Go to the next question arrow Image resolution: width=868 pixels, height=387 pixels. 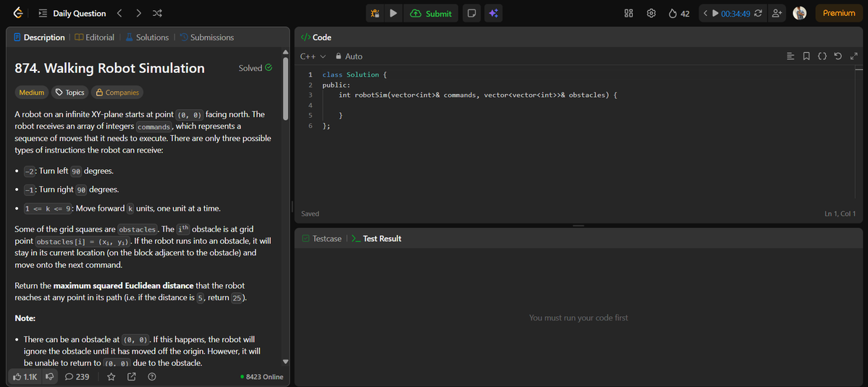tap(138, 13)
